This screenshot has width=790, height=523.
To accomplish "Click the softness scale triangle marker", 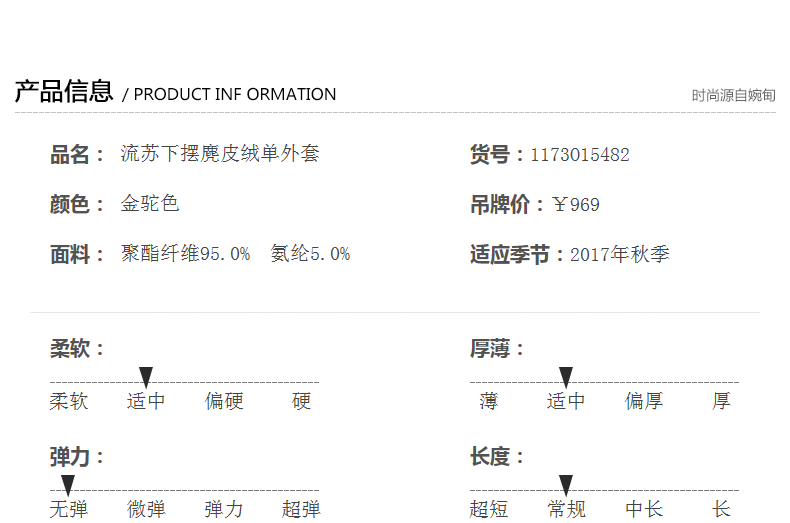I will click(146, 377).
